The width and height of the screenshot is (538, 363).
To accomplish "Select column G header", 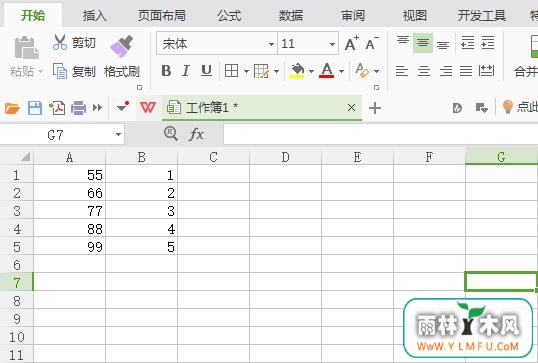I will click(501, 157).
